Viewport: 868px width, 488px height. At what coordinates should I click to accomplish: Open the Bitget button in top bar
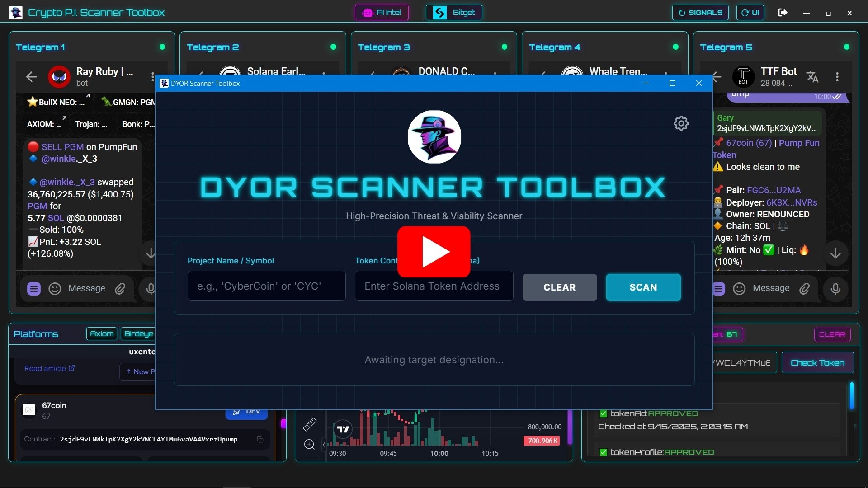454,13
